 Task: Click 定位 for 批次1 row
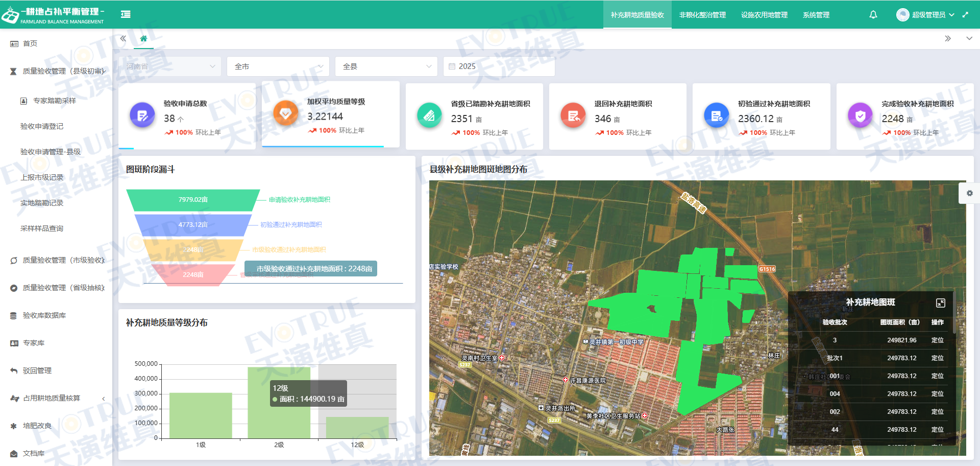tap(937, 358)
